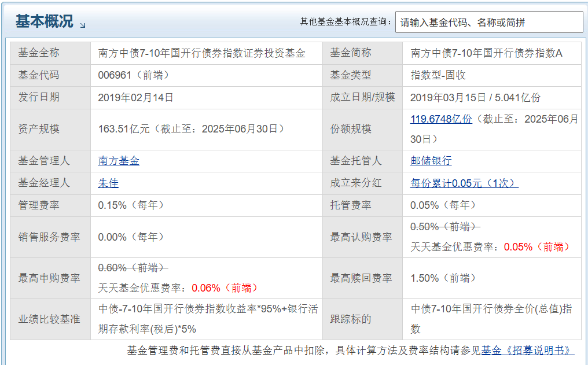Click fund type value 指数型-固收
The image size is (588, 365).
pos(438,75)
